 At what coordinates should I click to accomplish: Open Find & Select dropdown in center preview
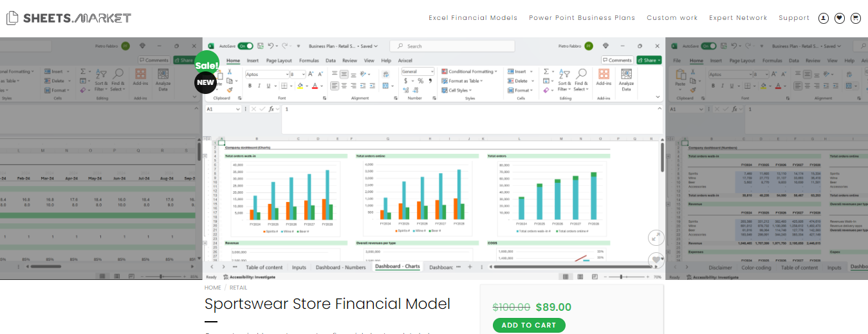[x=581, y=79]
